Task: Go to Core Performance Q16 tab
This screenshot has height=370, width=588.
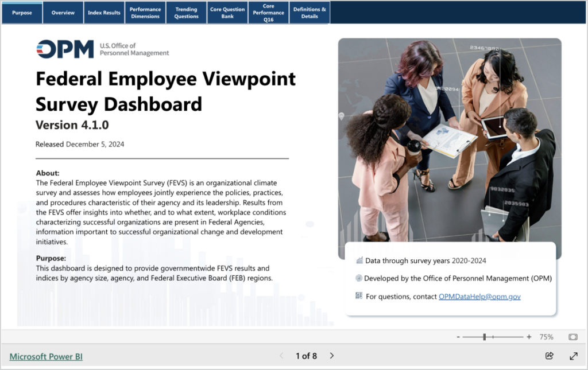Action: pos(268,13)
